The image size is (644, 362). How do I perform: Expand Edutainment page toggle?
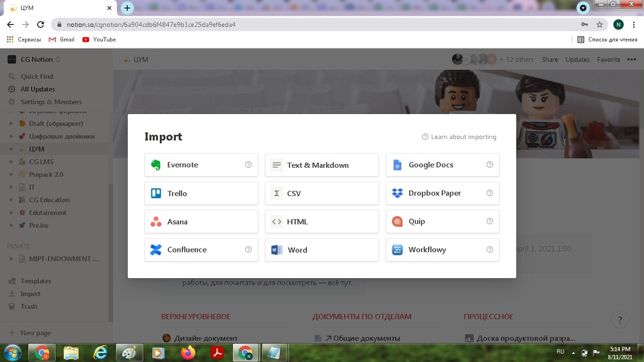pos(11,212)
